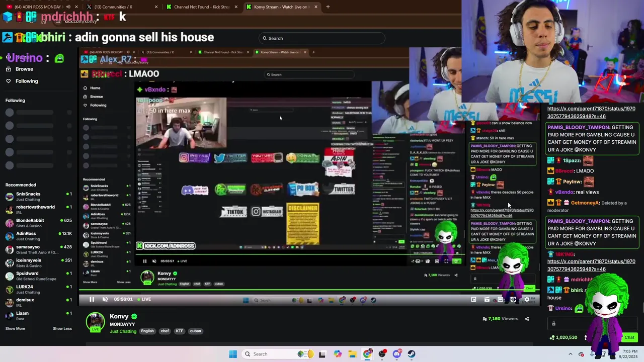This screenshot has height=362, width=644.
Task: Jump to LIVE in player bar
Action: coord(144,299)
